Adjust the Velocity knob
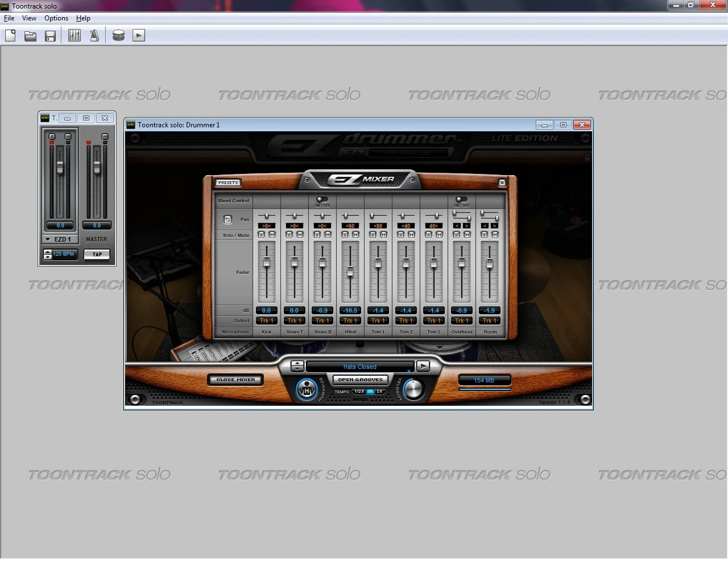 point(413,389)
